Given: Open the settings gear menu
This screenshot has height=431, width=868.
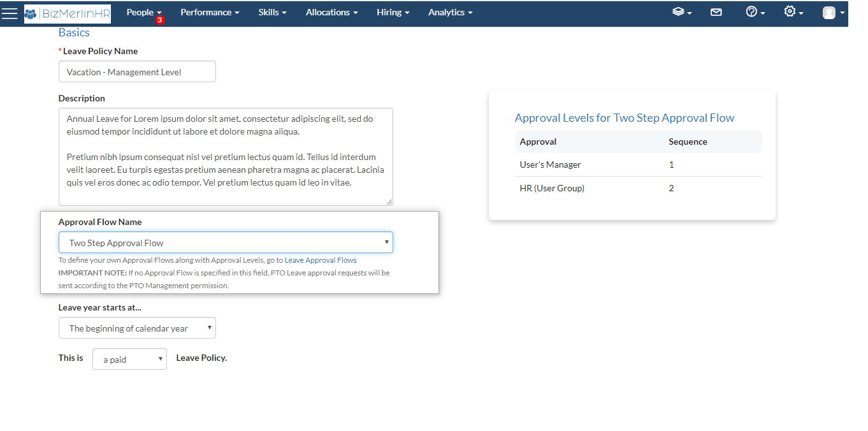Looking at the screenshot, I should pos(793,12).
